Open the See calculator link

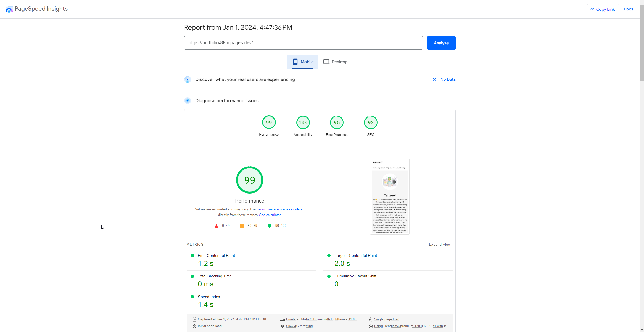tap(270, 215)
